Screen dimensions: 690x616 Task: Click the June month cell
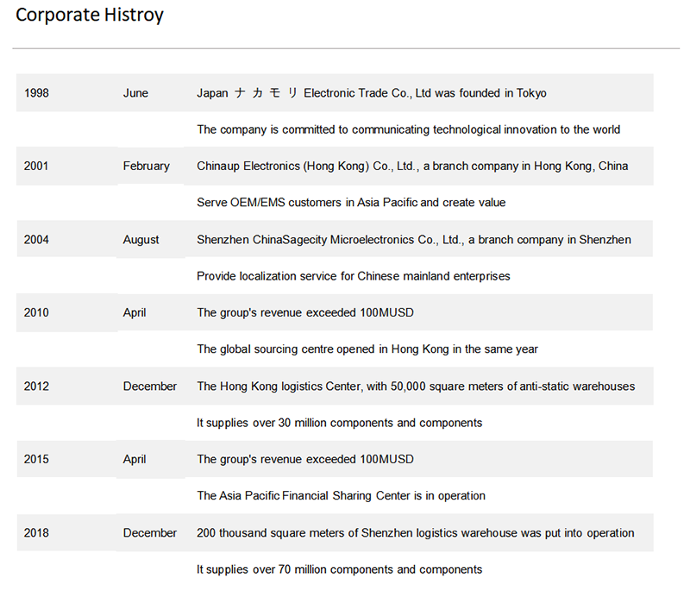tap(135, 93)
